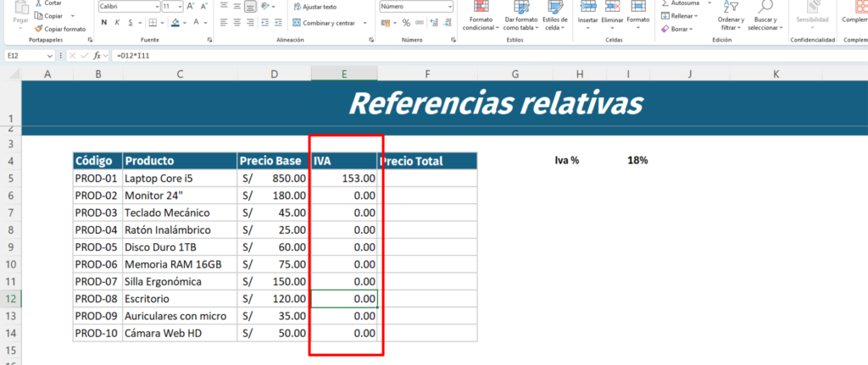Select the 153.00 IVA cell
The image size is (868, 365).
(344, 179)
